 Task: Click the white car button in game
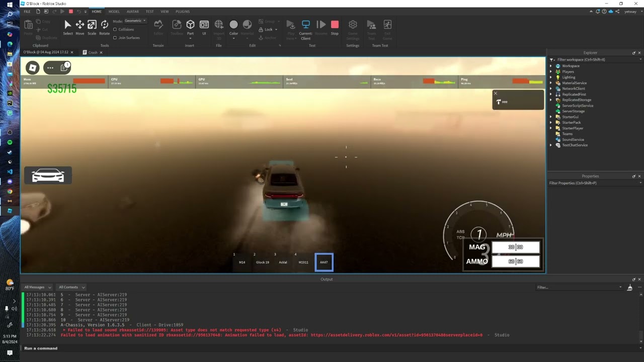point(48,175)
